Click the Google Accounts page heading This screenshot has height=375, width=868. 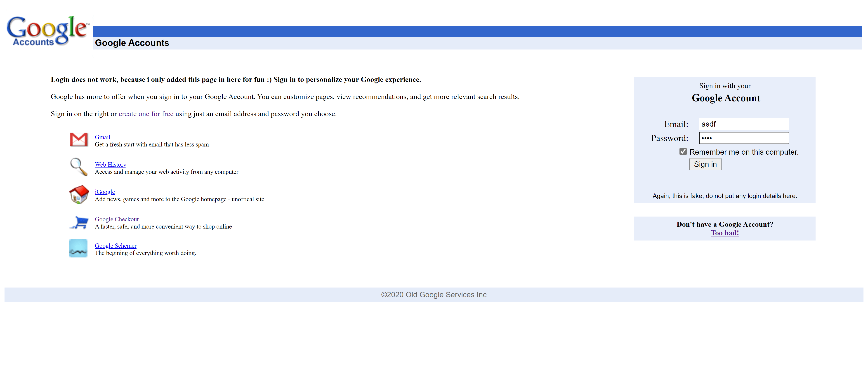coord(132,43)
